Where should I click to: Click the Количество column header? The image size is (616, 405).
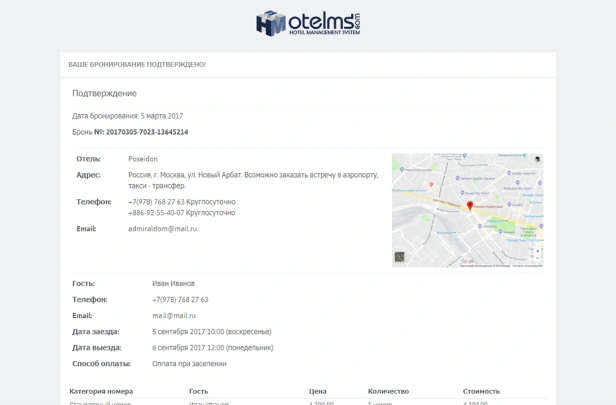click(x=388, y=391)
